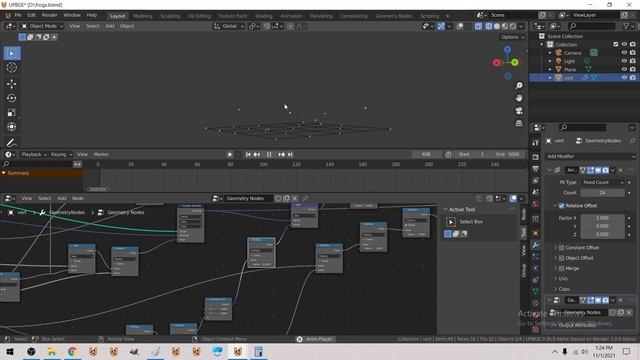The image size is (640, 360).
Task: Open Google Chrome from the taskbar
Action: pos(72,351)
